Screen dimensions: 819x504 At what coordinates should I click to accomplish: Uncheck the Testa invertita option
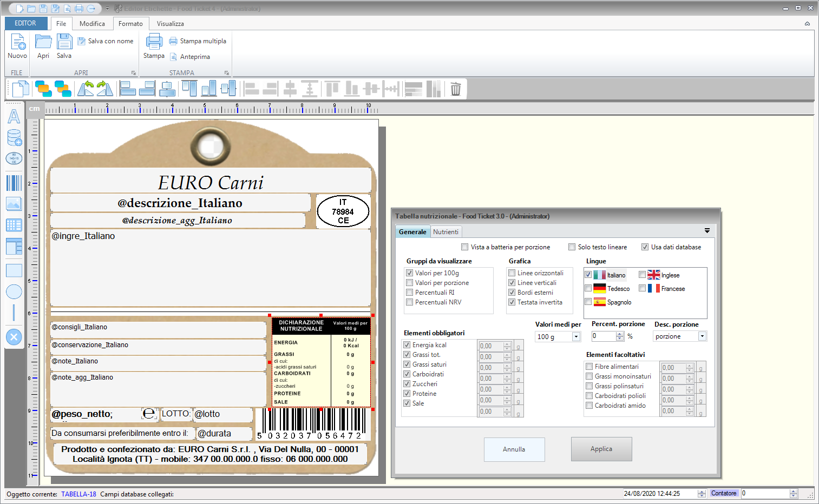[x=512, y=302]
